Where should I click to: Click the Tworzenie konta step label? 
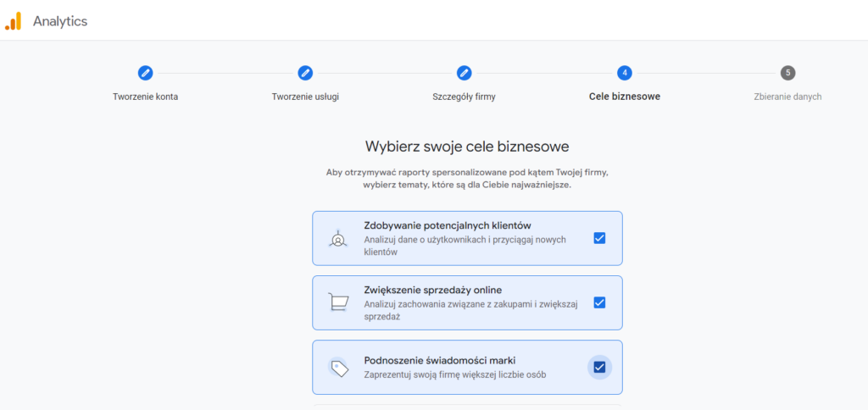coord(145,97)
